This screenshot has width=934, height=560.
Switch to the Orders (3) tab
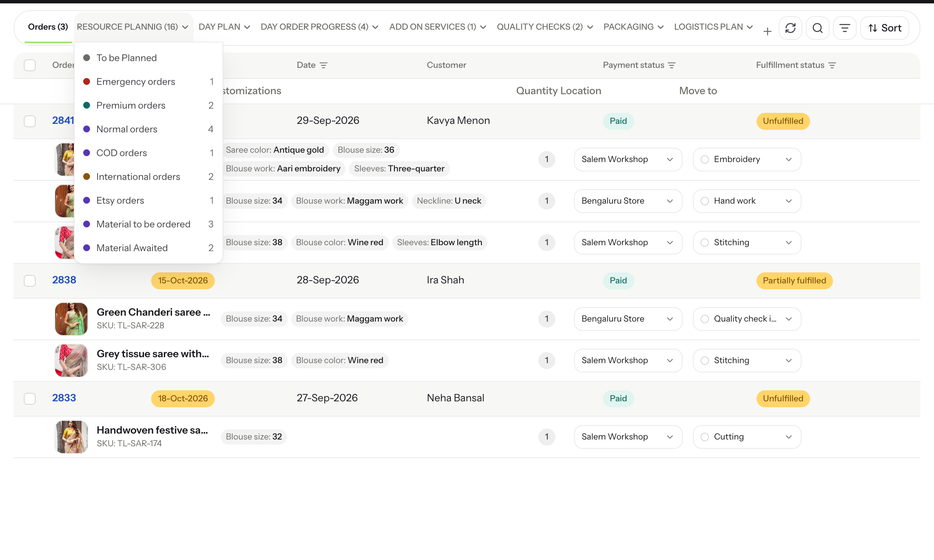pos(48,27)
